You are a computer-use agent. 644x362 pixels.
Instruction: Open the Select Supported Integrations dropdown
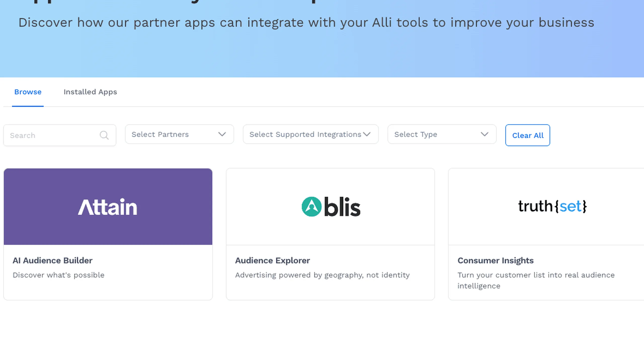point(311,134)
